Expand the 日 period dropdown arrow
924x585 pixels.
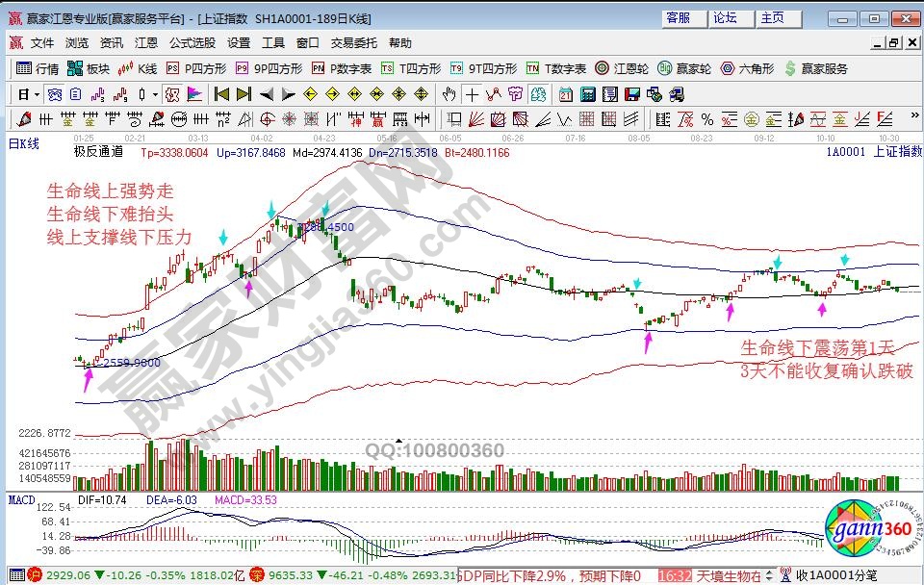pos(37,94)
